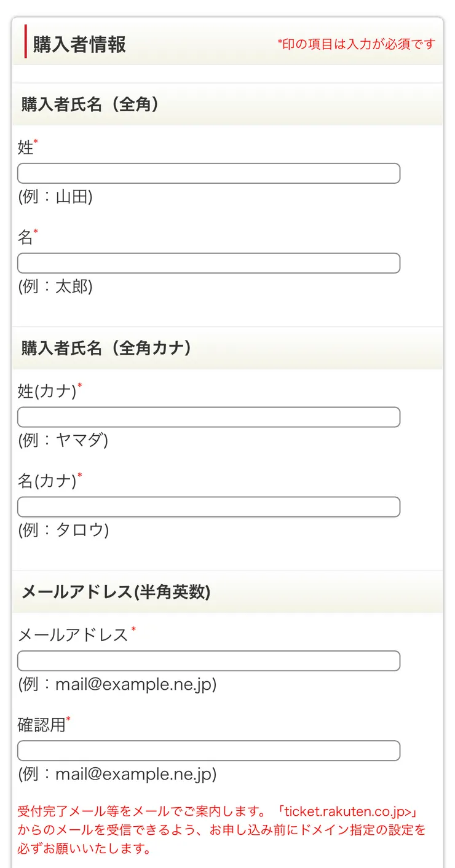Click the example text タロウ
The height and width of the screenshot is (868, 455).
[x=80, y=531]
